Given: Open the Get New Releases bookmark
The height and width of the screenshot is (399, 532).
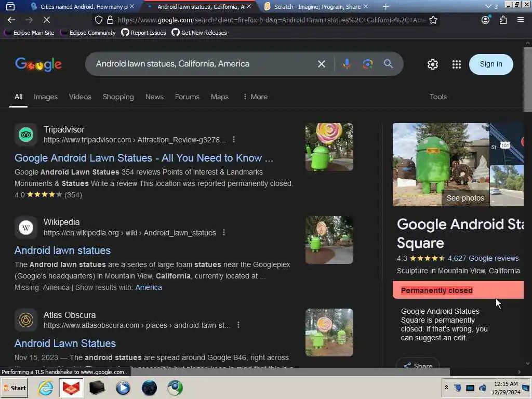Looking at the screenshot, I should 199,33.
